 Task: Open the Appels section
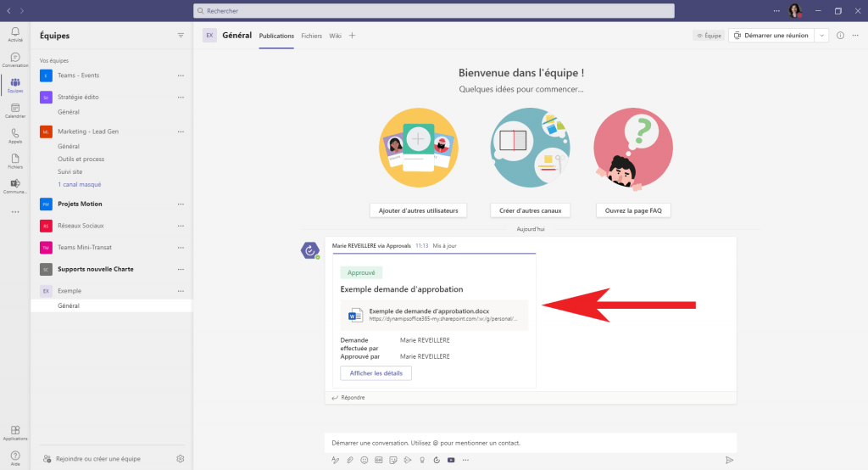15,136
